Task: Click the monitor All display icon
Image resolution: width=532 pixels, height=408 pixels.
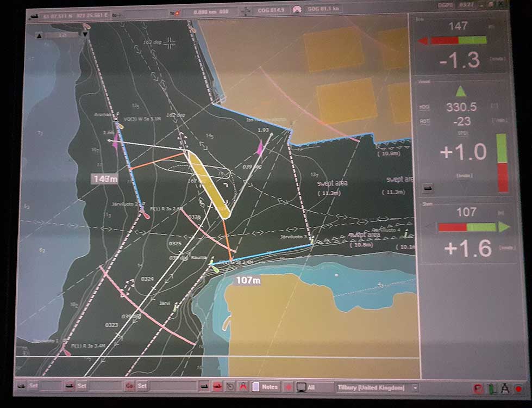Action: click(x=301, y=387)
